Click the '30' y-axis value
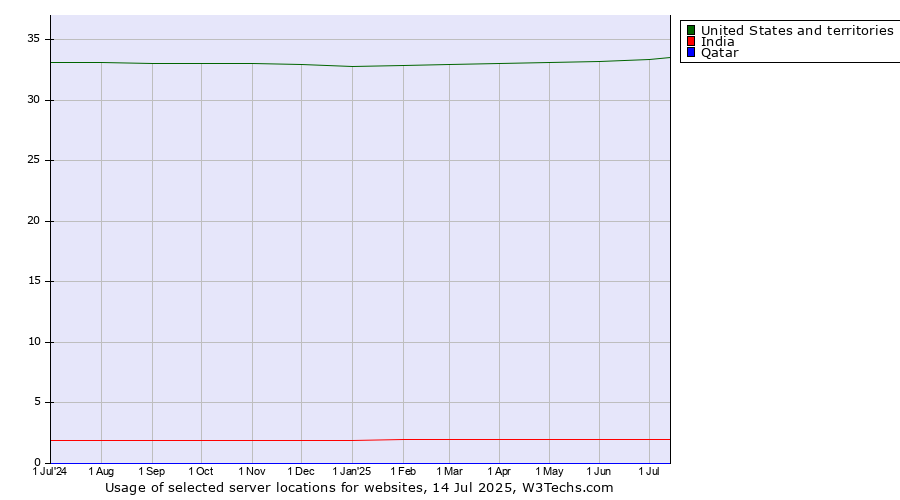 tap(33, 100)
